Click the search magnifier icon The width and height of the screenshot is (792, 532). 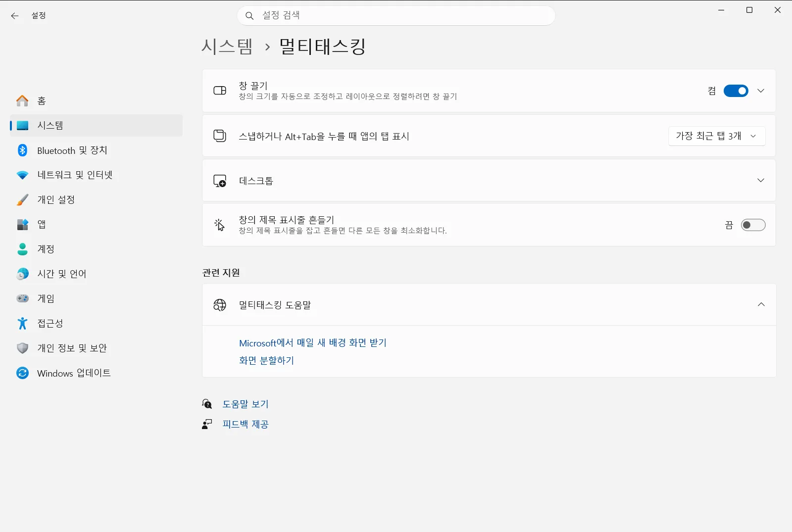click(249, 16)
